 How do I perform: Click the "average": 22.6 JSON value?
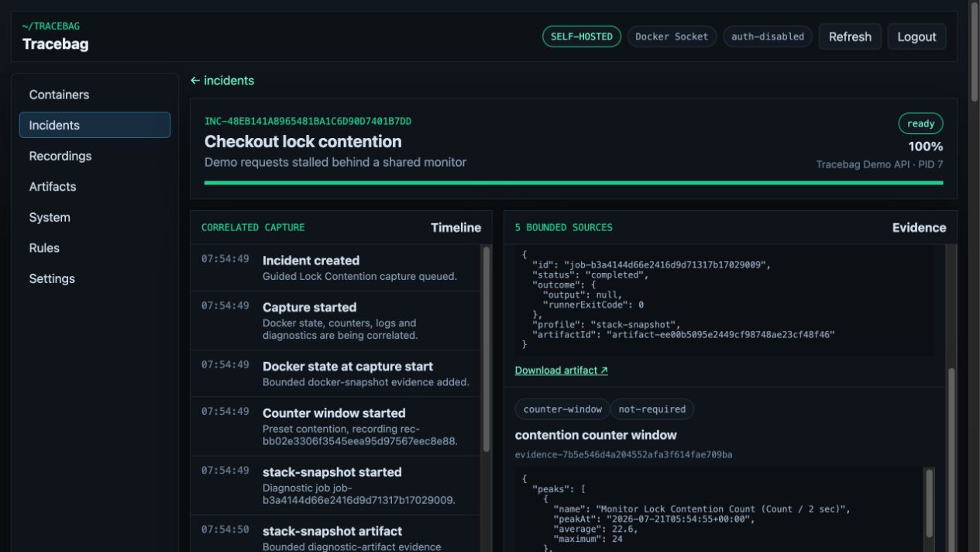click(x=596, y=529)
